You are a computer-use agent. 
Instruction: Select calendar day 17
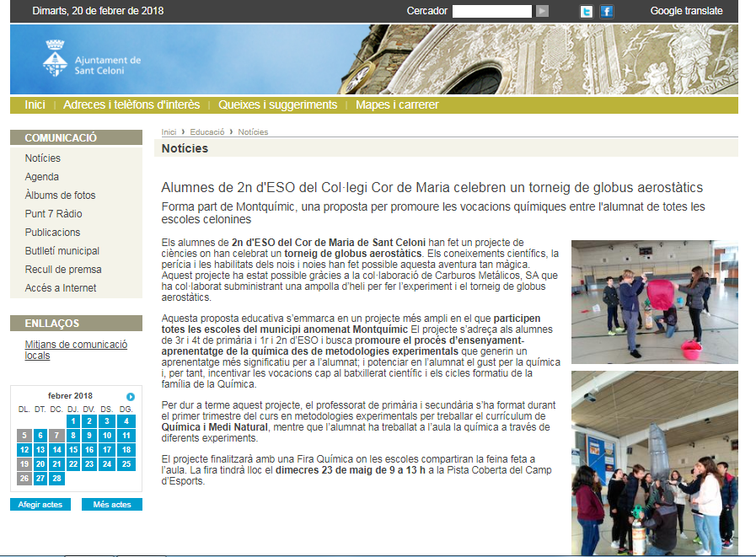(x=107, y=450)
